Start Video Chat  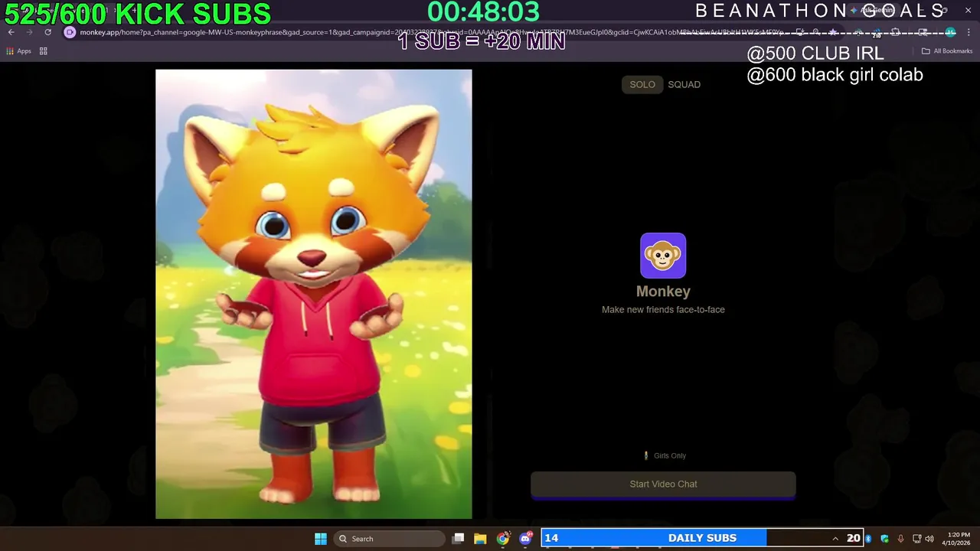pyautogui.click(x=663, y=484)
